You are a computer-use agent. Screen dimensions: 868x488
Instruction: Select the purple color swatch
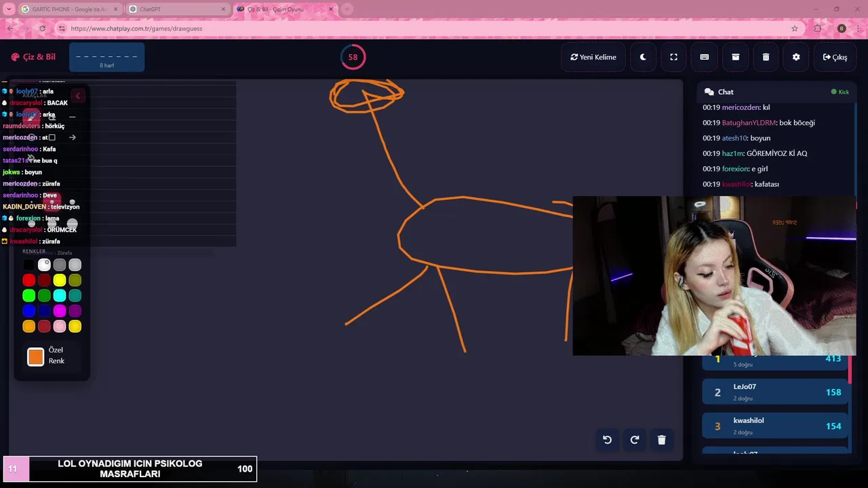pyautogui.click(x=75, y=311)
